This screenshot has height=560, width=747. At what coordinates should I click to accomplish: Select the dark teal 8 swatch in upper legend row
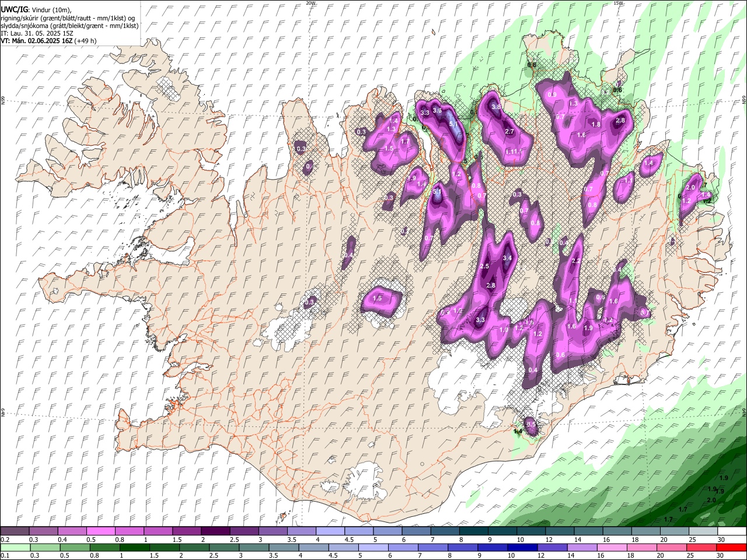click(473, 531)
